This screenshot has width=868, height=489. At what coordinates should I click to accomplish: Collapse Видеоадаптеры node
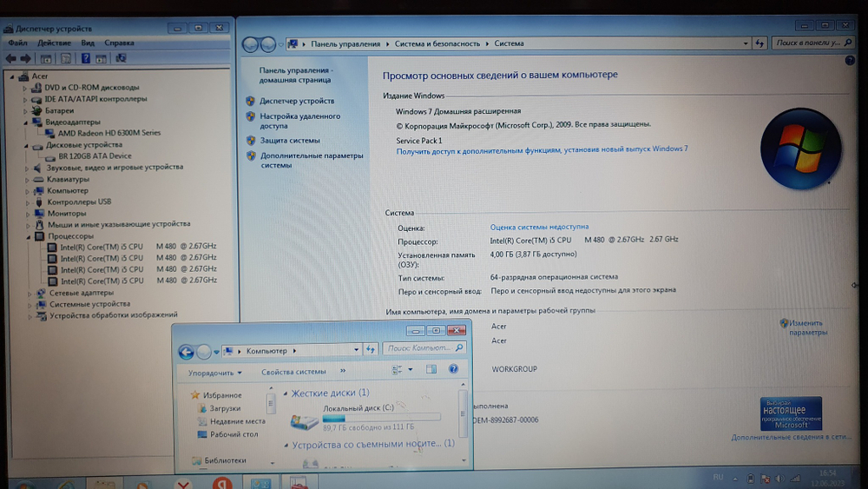pos(25,122)
